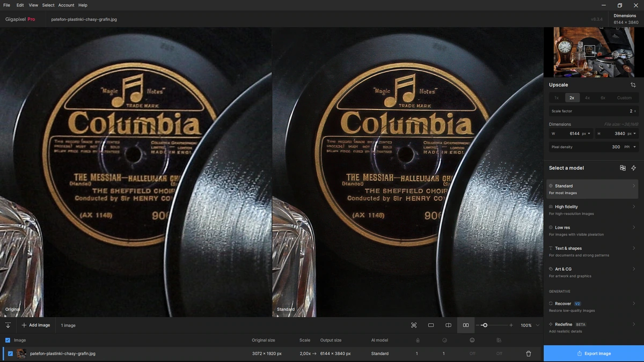
Task: Open the Edit menu
Action: click(20, 5)
